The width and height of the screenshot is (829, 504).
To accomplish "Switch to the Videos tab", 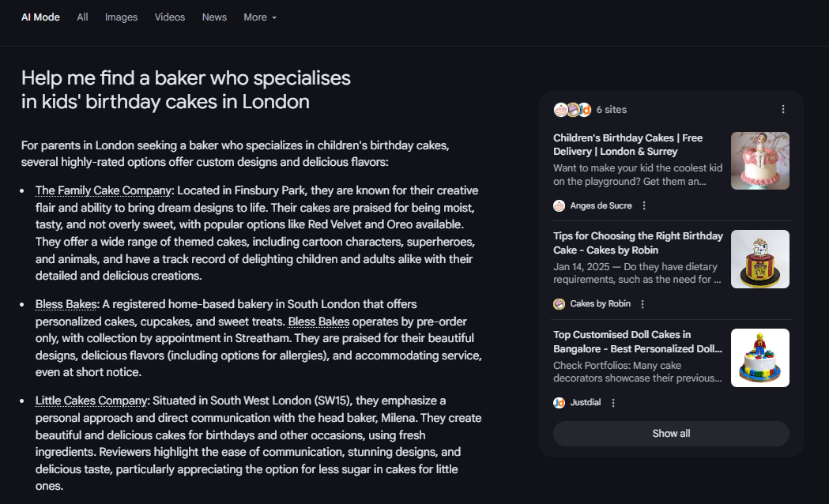I will click(x=170, y=17).
